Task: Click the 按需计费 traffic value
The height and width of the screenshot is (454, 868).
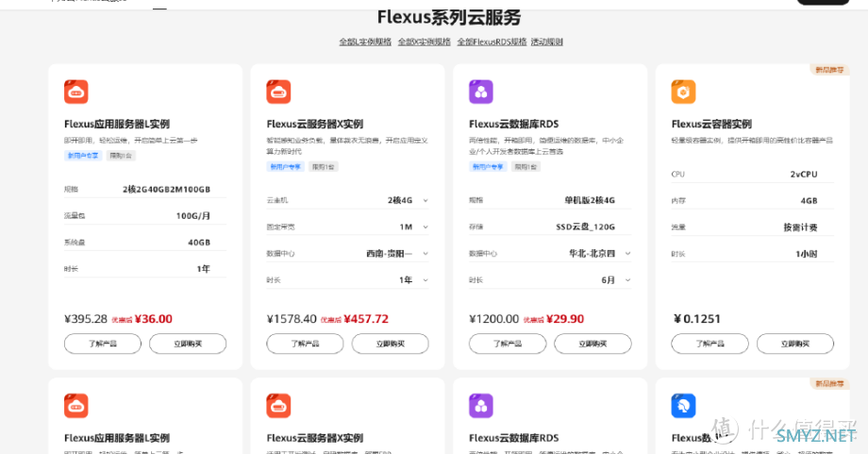Action: point(800,227)
